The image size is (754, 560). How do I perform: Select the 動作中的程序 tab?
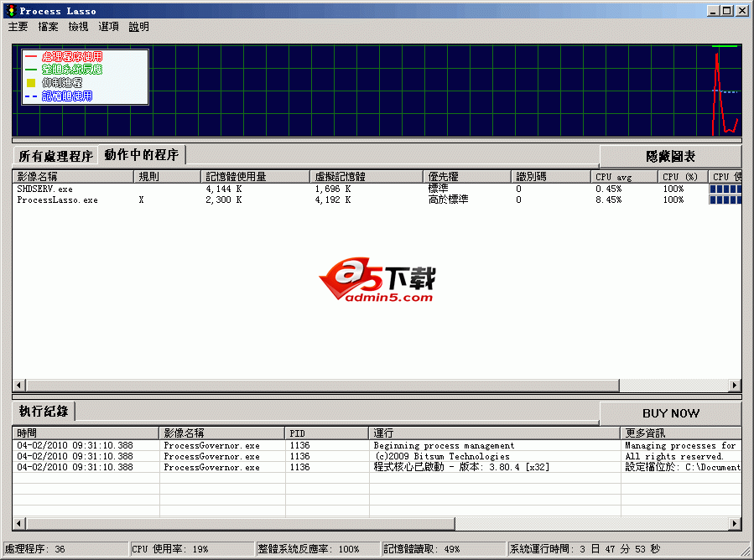(142, 155)
